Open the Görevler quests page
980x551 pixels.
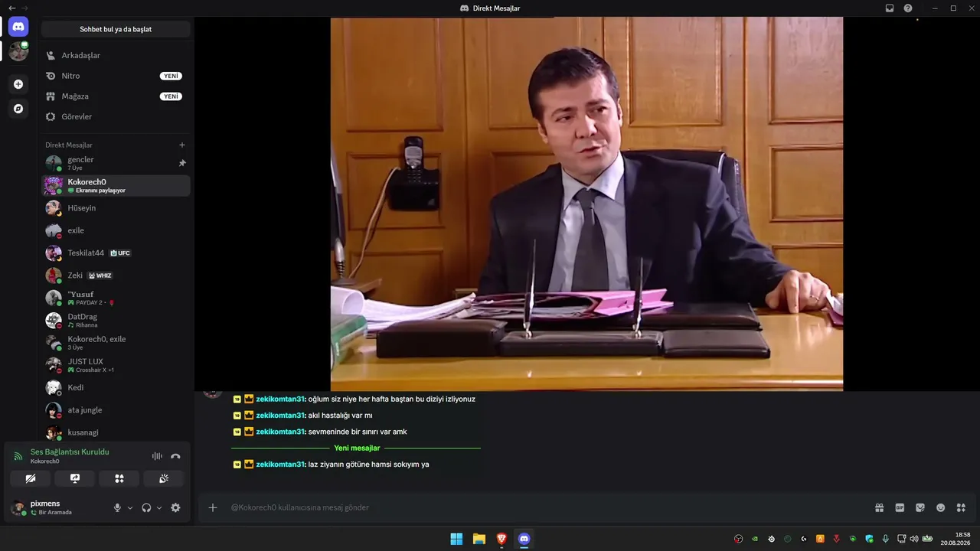coord(116,116)
